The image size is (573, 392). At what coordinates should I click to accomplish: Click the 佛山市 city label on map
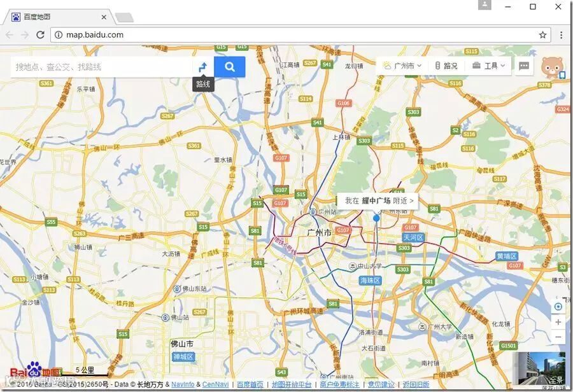click(x=182, y=344)
